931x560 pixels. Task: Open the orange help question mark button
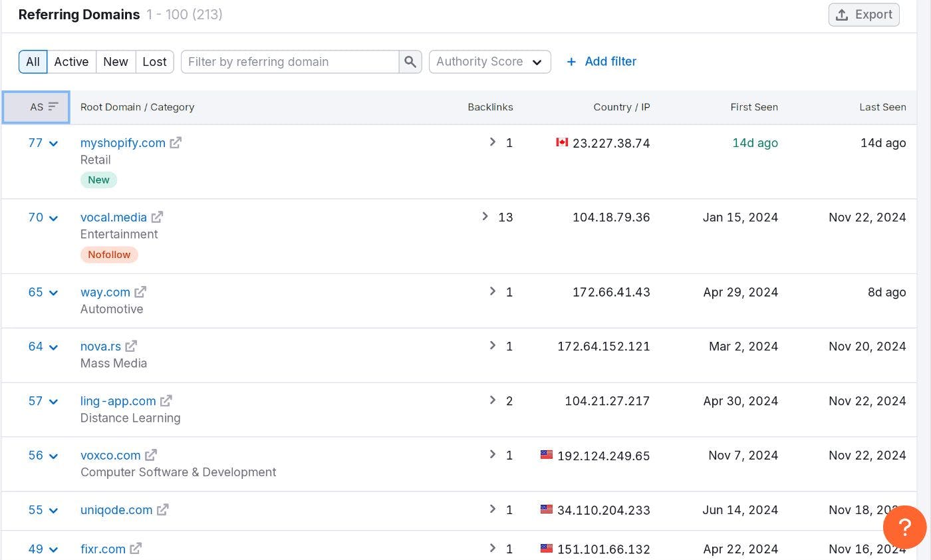click(904, 527)
